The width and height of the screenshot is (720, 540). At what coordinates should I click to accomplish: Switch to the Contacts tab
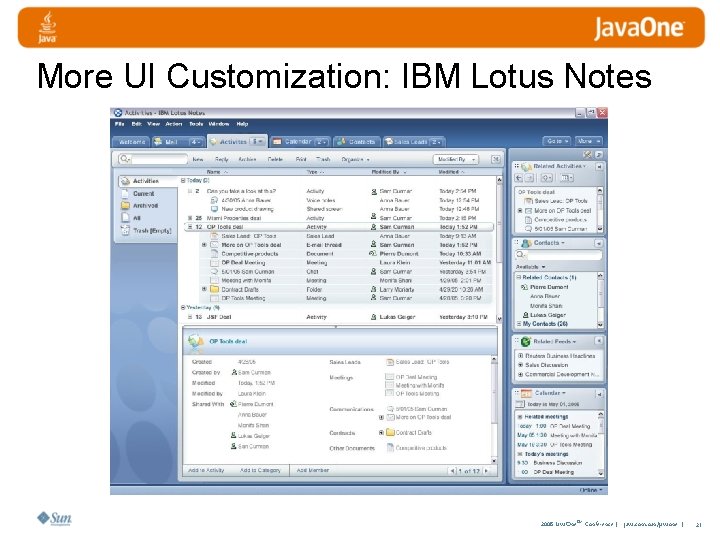[x=356, y=142]
